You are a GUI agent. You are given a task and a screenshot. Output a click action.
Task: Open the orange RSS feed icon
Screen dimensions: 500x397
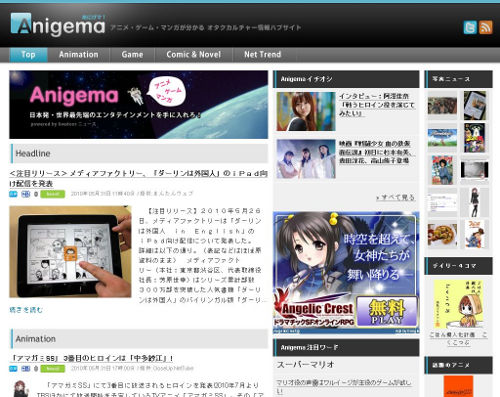point(486,27)
